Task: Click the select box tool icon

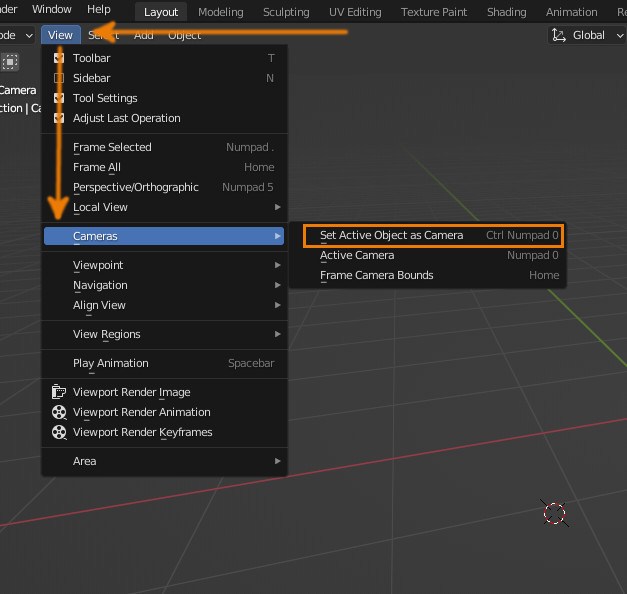Action: [10, 61]
